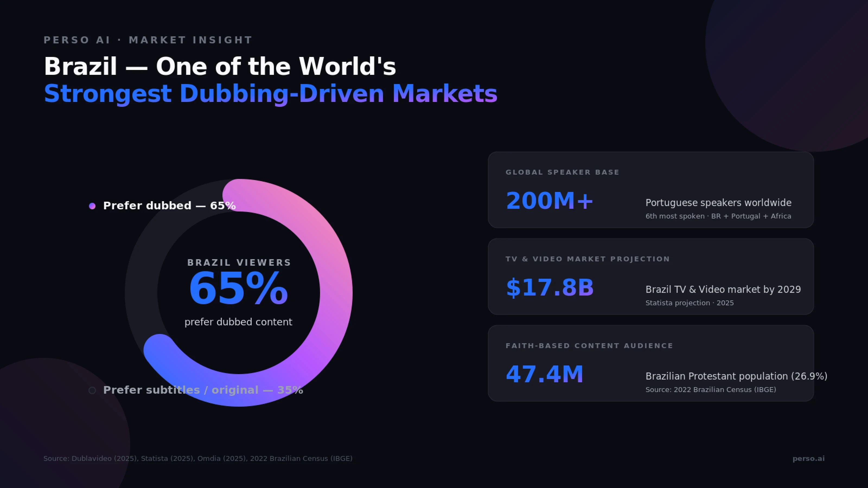The image size is (868, 488).
Task: Toggle the Prefer subtitles / original legend entry
Action: click(x=203, y=390)
